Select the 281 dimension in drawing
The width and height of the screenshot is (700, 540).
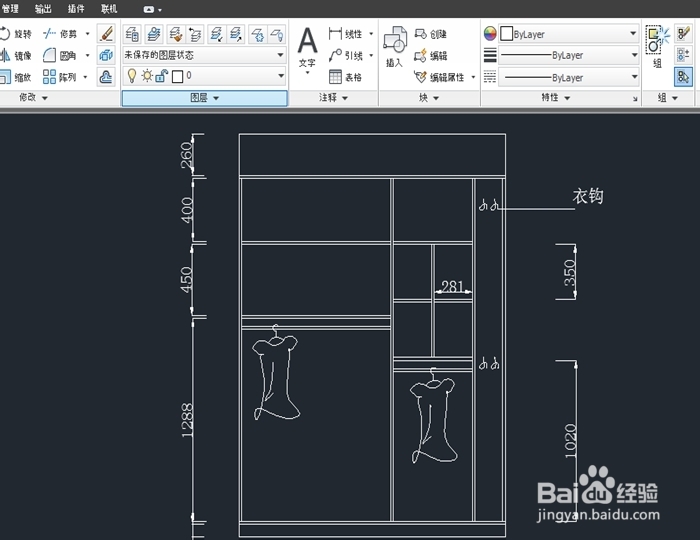(452, 286)
